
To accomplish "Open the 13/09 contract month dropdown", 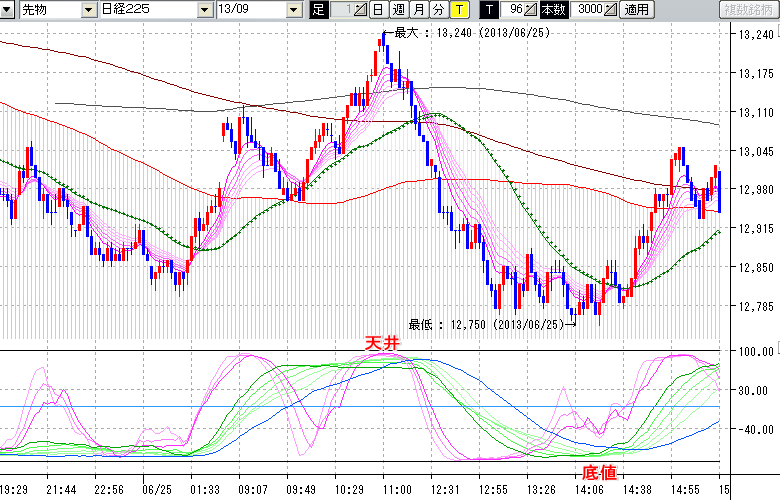I will tap(293, 10).
